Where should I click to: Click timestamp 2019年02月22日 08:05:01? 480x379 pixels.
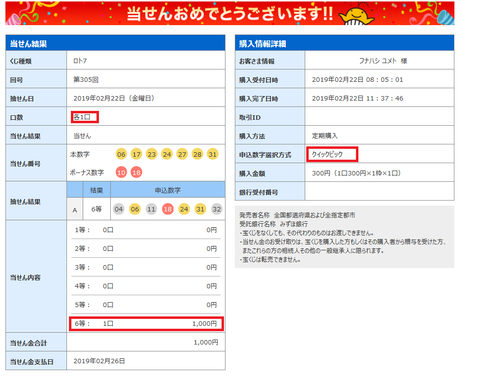coord(357,80)
